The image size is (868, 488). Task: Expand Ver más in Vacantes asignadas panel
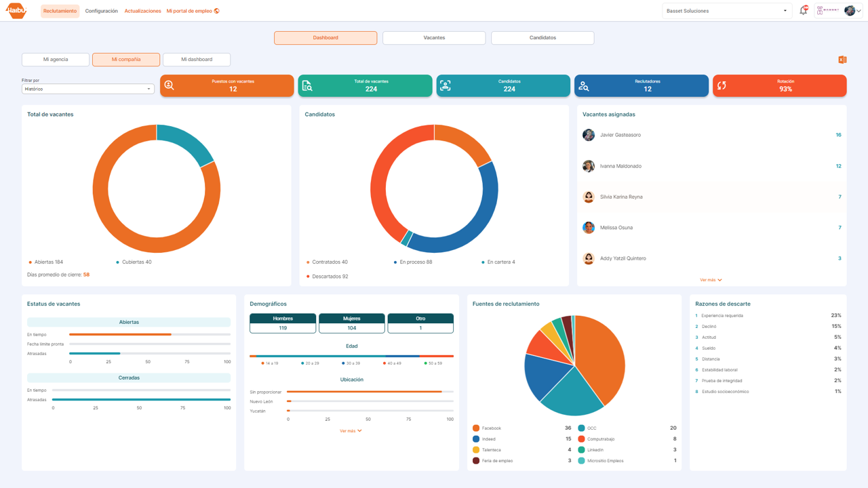pos(711,279)
